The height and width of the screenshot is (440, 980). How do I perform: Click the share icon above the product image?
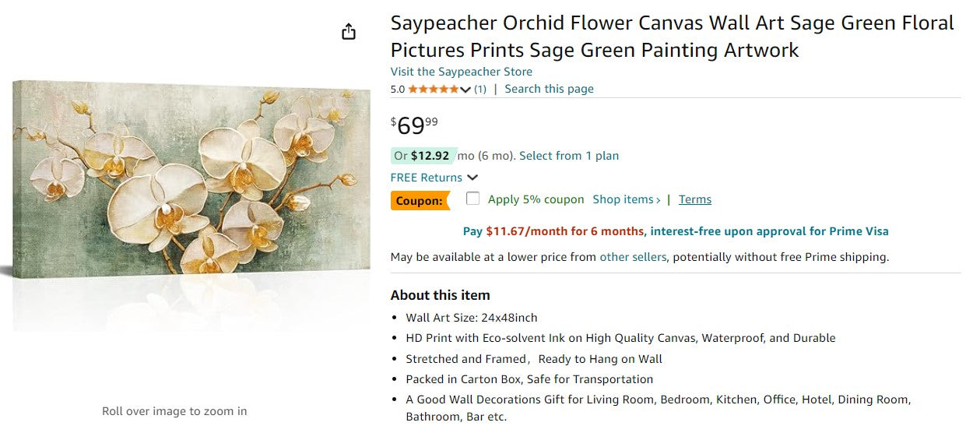tap(349, 31)
